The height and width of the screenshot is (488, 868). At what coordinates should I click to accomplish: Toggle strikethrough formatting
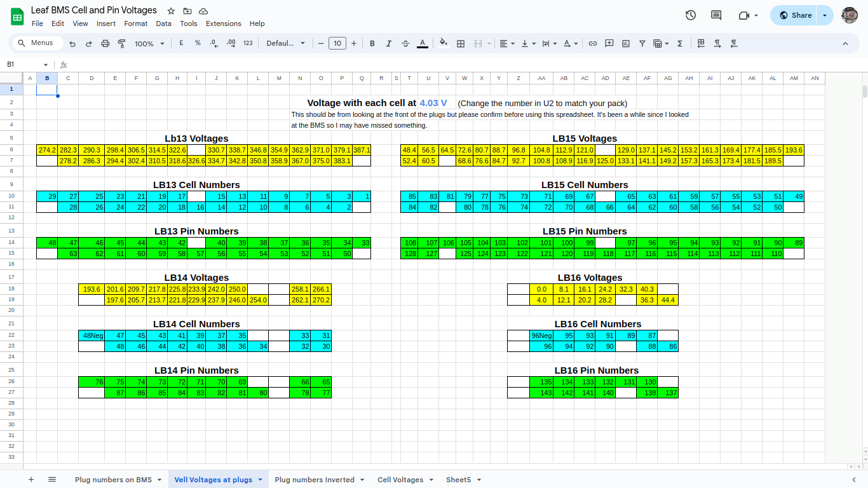(x=405, y=43)
